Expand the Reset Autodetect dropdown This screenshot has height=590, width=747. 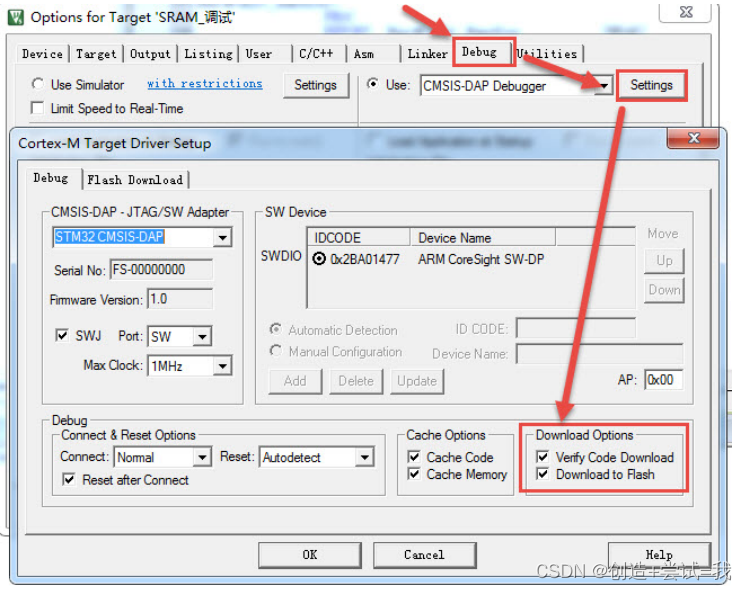point(364,457)
